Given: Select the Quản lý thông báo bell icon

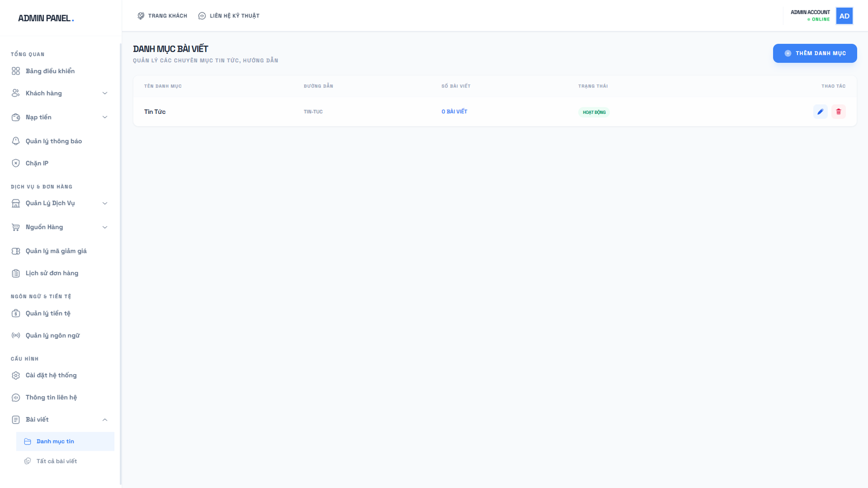Looking at the screenshot, I should (x=16, y=140).
